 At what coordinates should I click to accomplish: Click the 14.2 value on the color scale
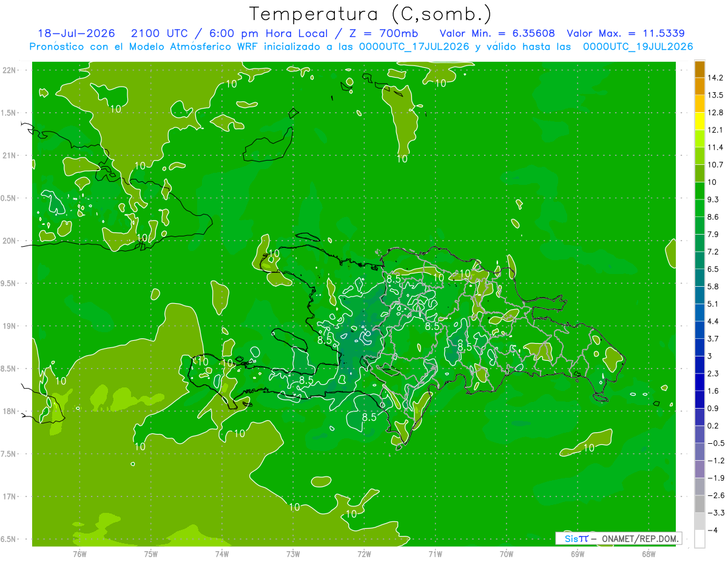click(x=715, y=78)
